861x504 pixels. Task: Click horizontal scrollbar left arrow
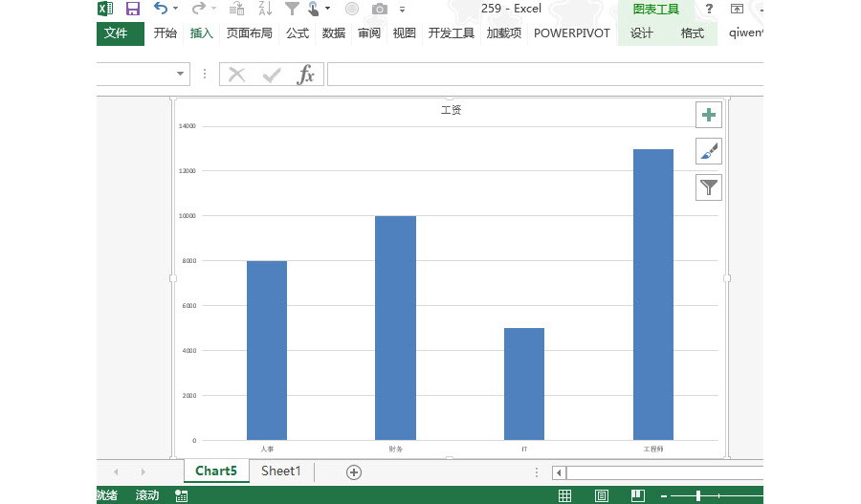[559, 472]
